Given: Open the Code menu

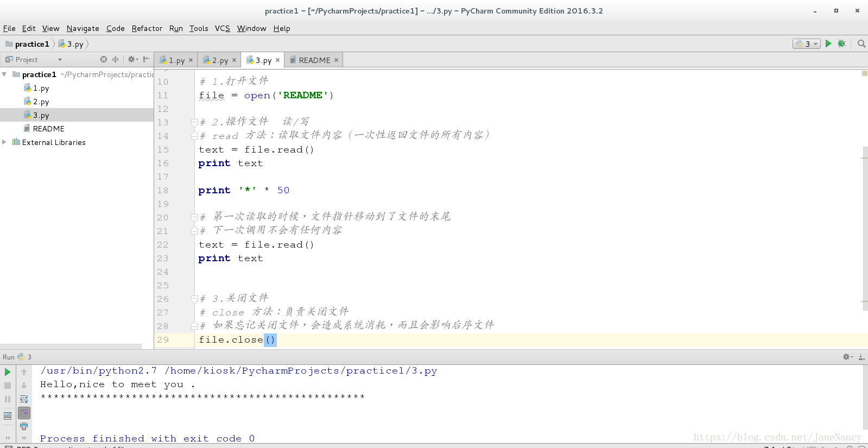Looking at the screenshot, I should 116,28.
